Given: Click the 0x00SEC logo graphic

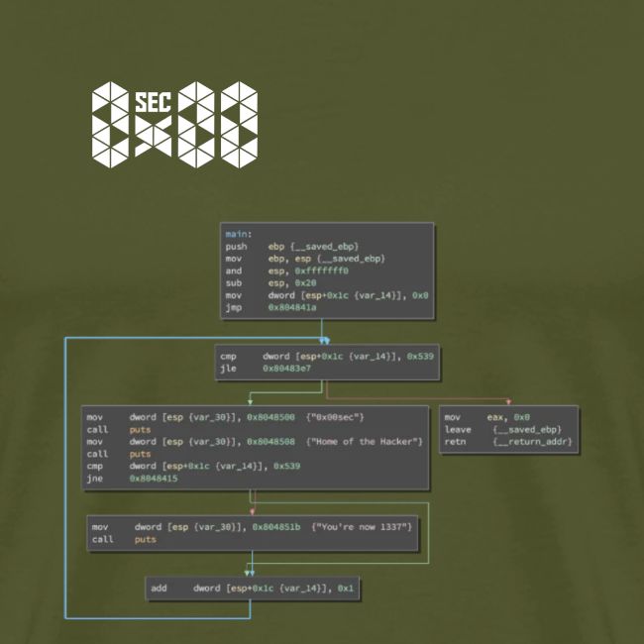Looking at the screenshot, I should (x=175, y=125).
